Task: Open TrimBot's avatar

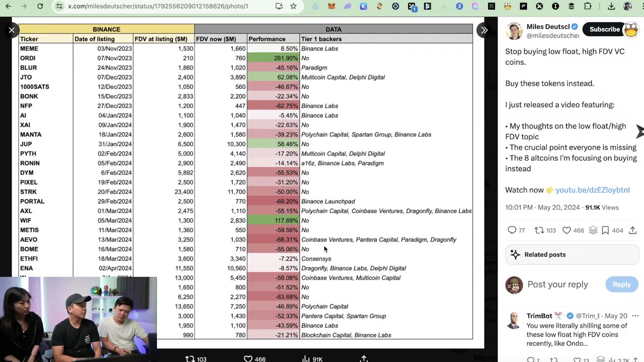Action: 514,320
